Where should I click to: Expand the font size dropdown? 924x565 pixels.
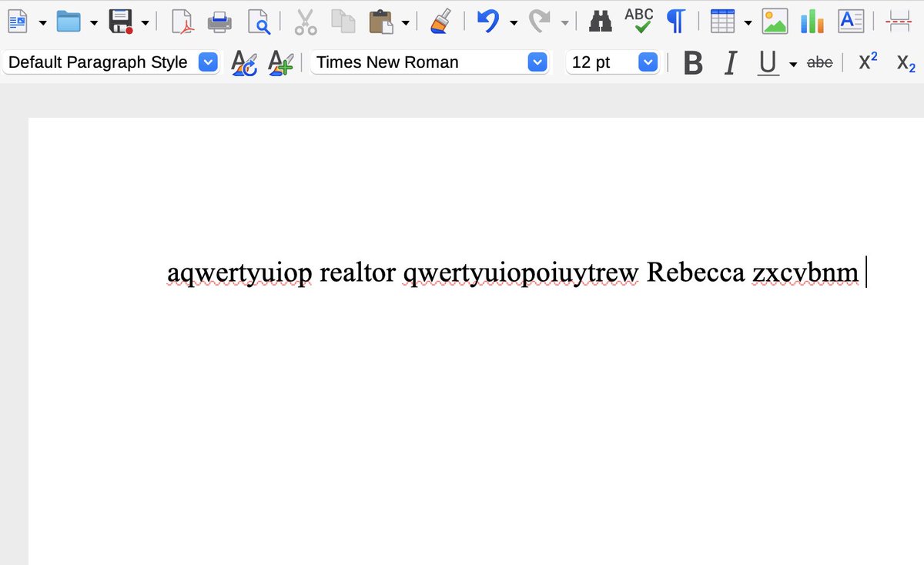click(x=648, y=62)
